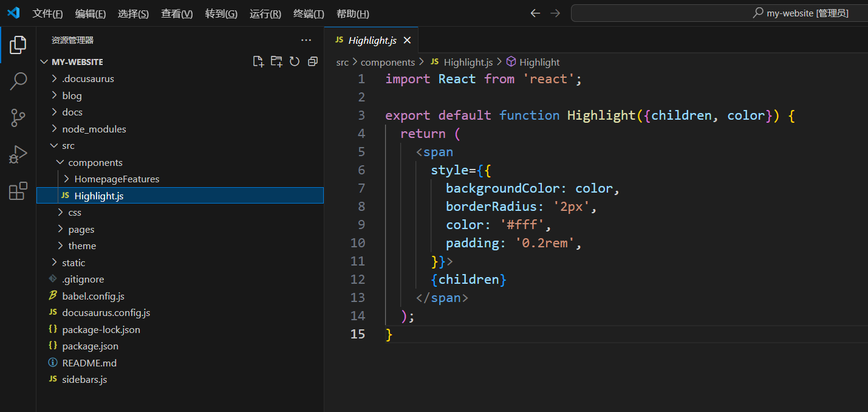This screenshot has width=868, height=412.
Task: Open package.json from the file tree
Action: [180, 346]
